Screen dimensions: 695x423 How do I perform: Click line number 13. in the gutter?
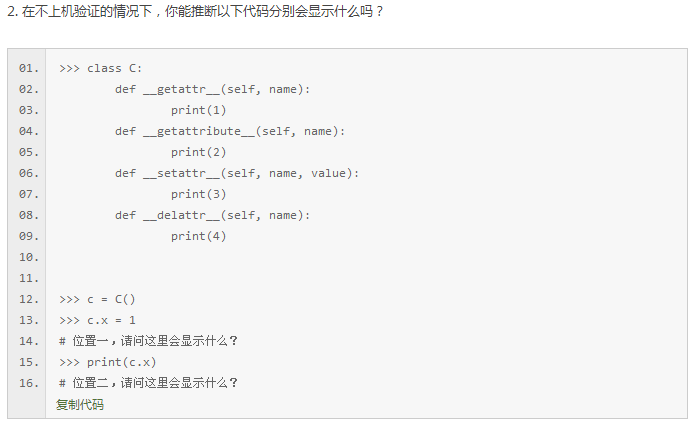[x=29, y=320]
